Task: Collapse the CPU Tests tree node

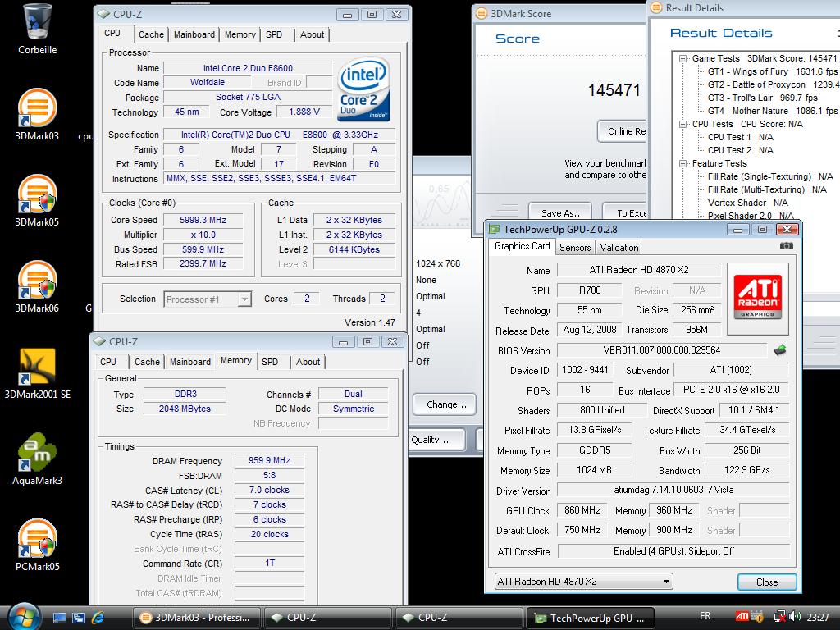Action: click(x=683, y=125)
